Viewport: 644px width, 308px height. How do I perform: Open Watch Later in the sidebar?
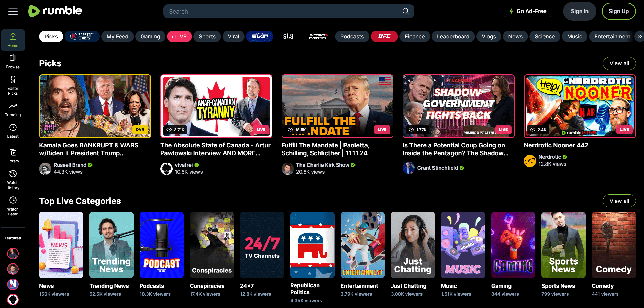pos(13,206)
